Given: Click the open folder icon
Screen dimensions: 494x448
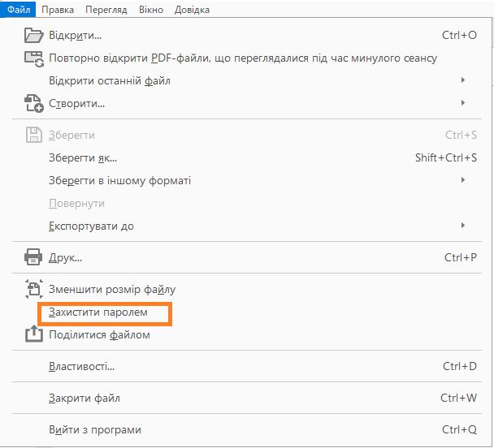Looking at the screenshot, I should tap(33, 36).
